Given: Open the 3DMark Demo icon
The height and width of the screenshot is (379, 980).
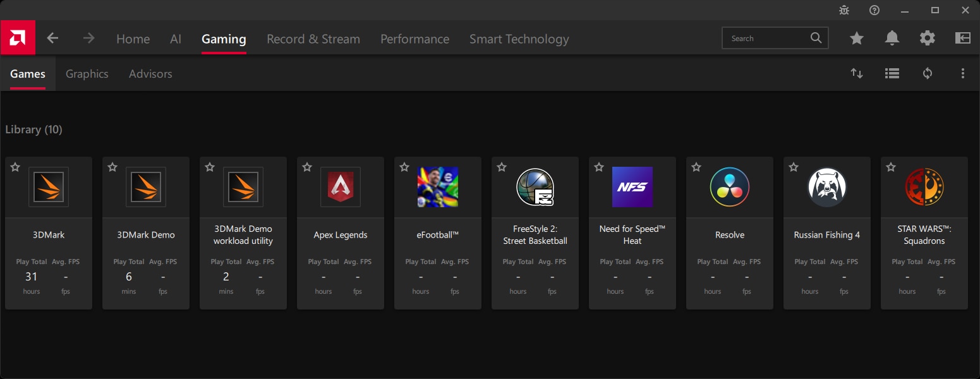Looking at the screenshot, I should click(x=146, y=187).
